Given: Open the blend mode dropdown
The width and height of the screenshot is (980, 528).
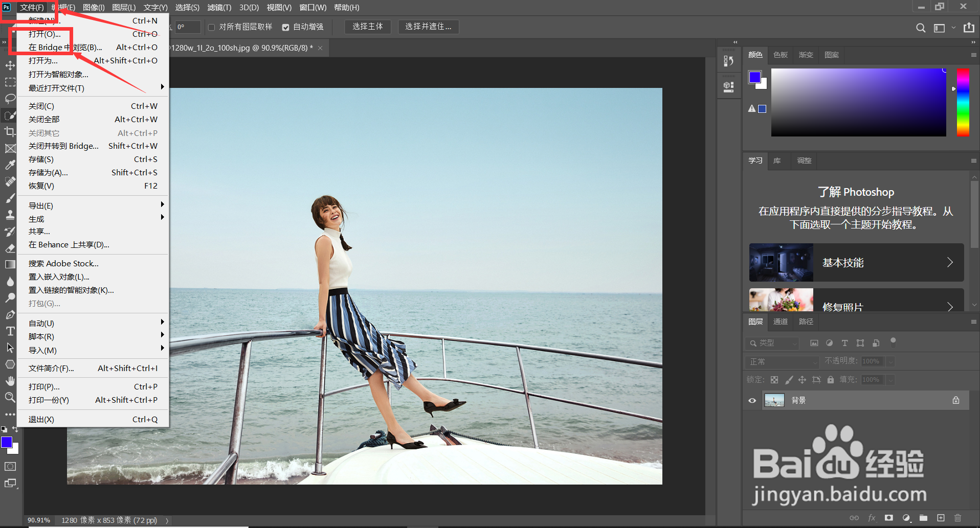Looking at the screenshot, I should click(782, 361).
